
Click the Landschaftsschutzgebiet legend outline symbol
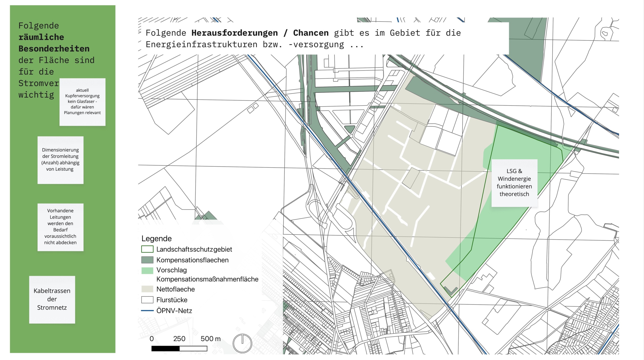pos(147,249)
